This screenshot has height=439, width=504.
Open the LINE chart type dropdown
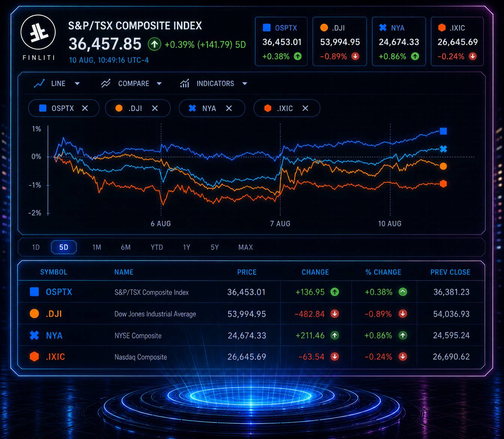tap(77, 84)
